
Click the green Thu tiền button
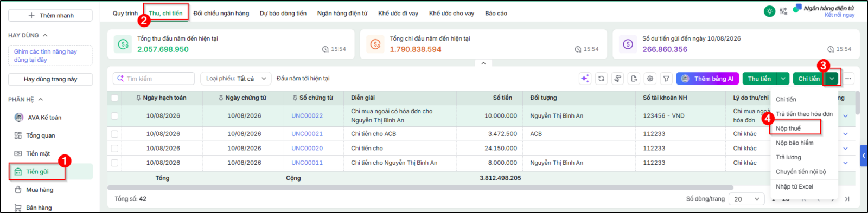tap(759, 79)
